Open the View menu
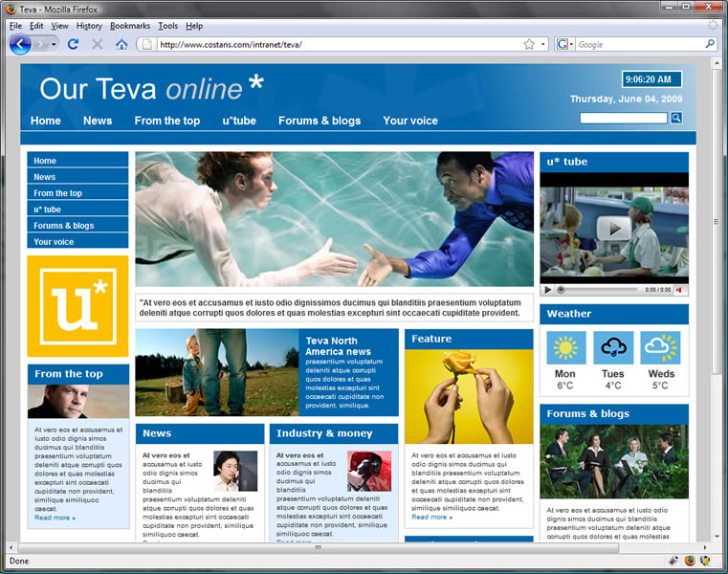Screen dimensions: 728x574 pos(59,26)
